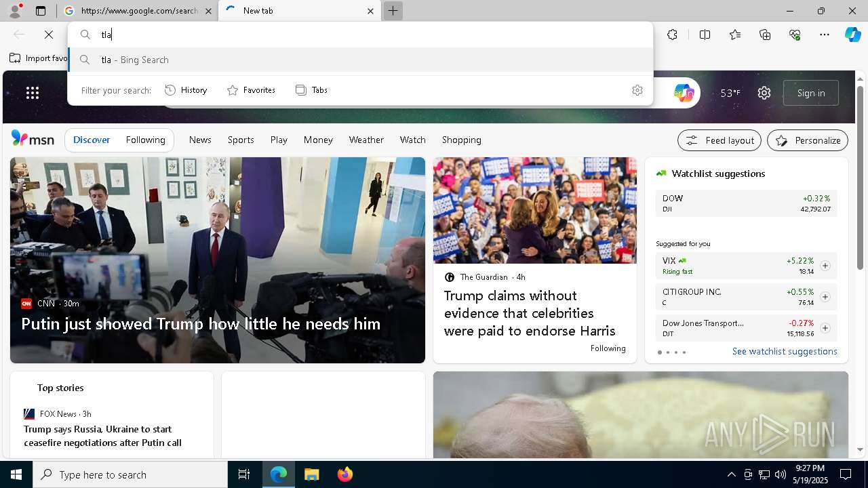Close the Google search tab
The height and width of the screenshot is (488, 868).
point(208,11)
